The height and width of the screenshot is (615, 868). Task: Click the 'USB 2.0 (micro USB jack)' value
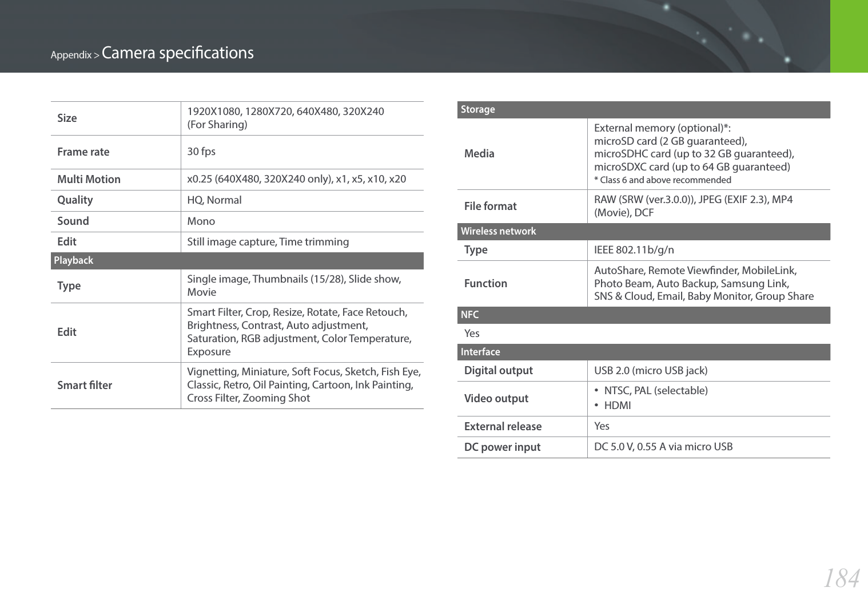(651, 371)
